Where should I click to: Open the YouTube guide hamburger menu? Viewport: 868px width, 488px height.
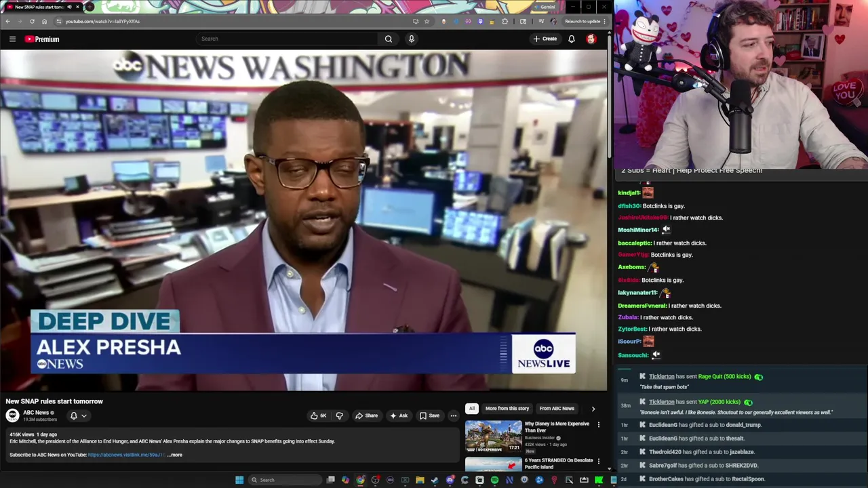pyautogui.click(x=12, y=39)
